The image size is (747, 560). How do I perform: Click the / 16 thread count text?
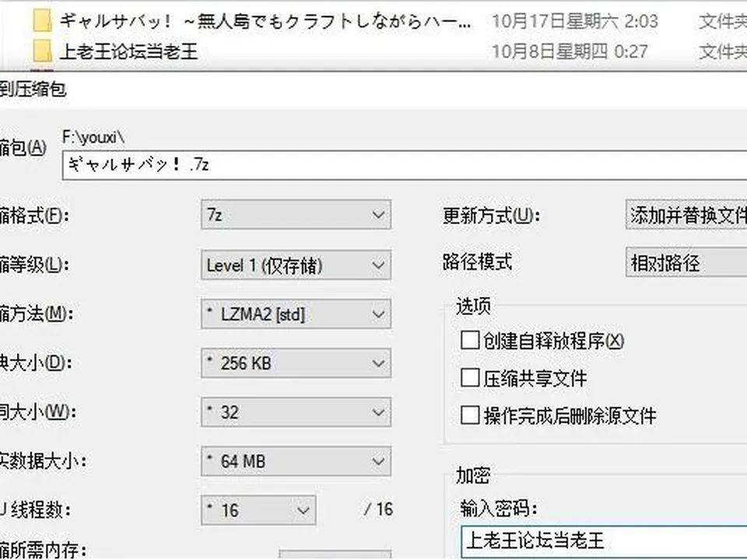(x=378, y=509)
